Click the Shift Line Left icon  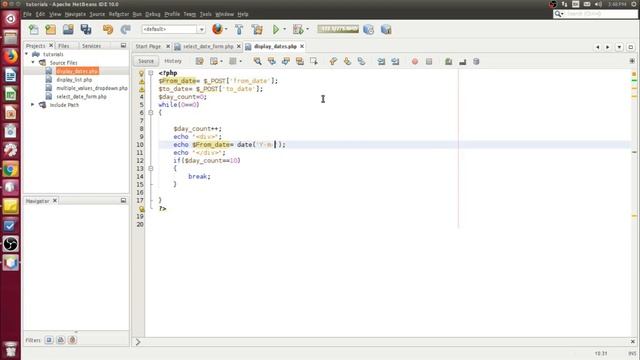point(381,61)
